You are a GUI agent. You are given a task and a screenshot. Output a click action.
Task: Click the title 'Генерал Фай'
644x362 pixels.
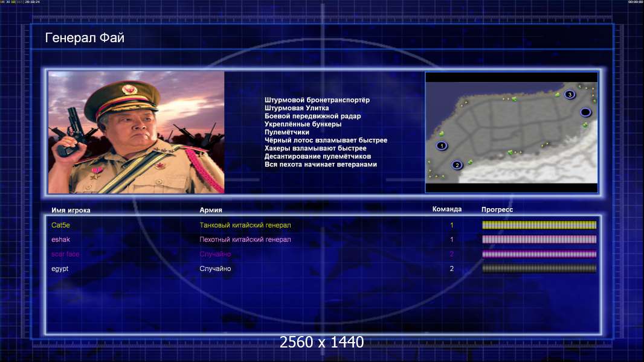pos(85,38)
